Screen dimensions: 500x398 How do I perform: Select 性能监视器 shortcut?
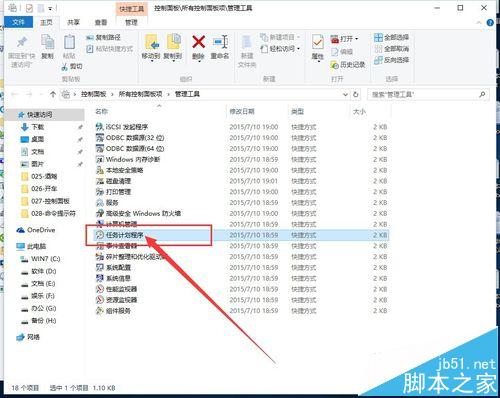(x=116, y=289)
